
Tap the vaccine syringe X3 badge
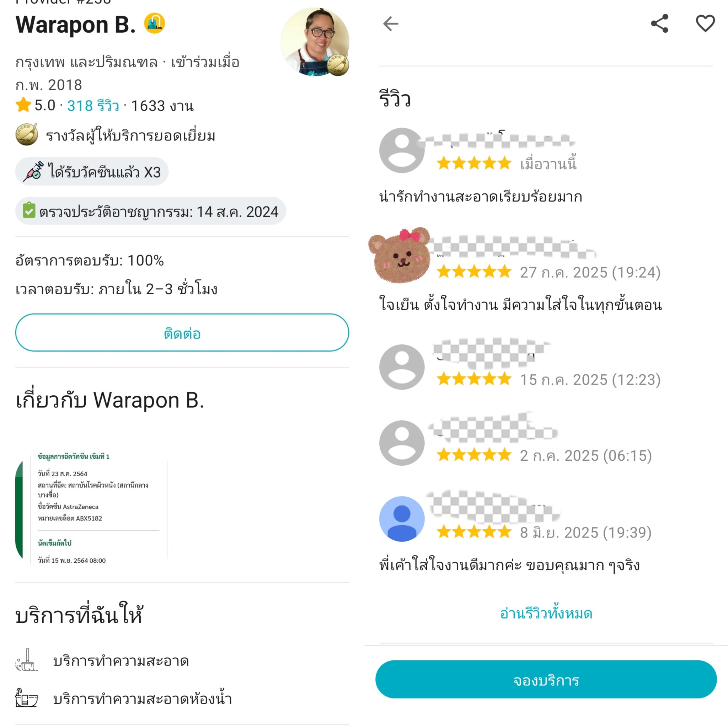pos(92,171)
